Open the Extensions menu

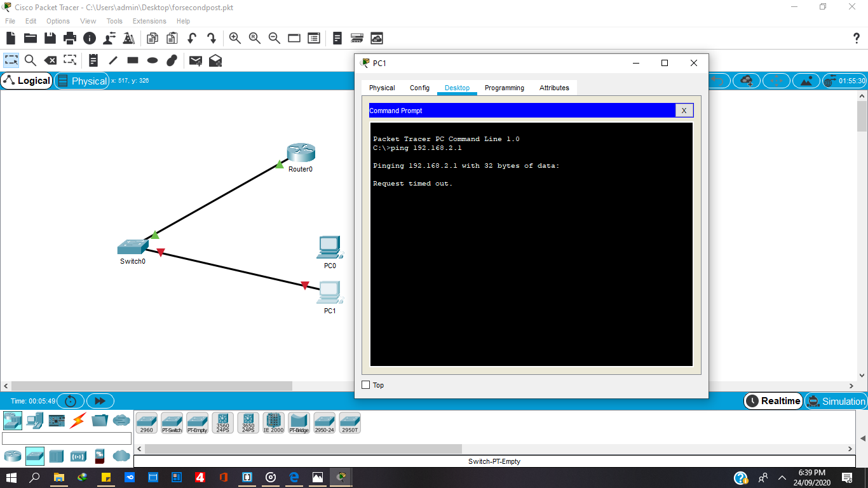[149, 21]
